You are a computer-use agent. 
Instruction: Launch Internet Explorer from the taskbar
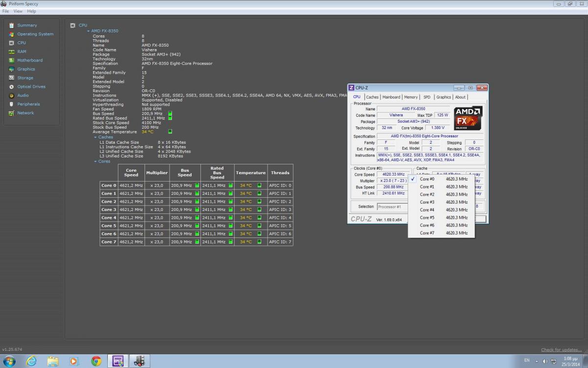pos(32,361)
